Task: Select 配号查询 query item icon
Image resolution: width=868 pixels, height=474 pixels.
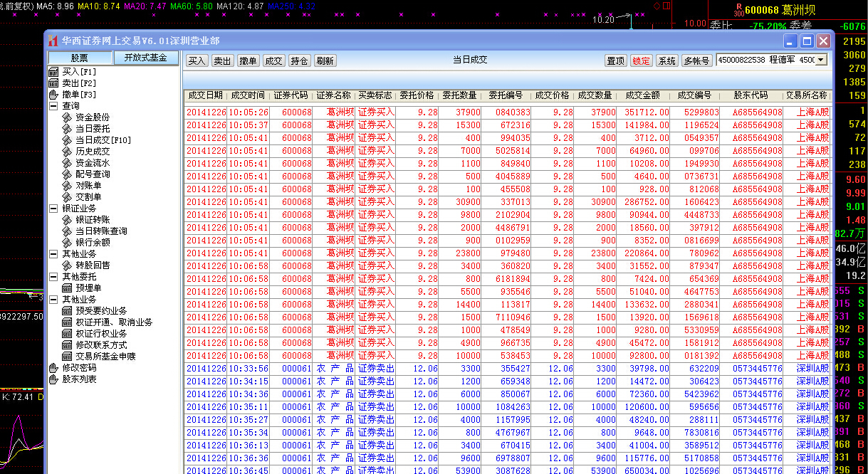Action: [67, 174]
